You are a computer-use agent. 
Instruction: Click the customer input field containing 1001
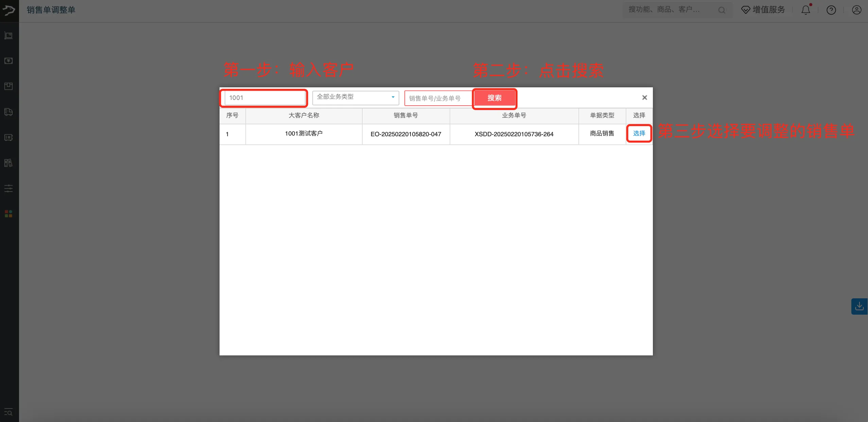pyautogui.click(x=265, y=98)
